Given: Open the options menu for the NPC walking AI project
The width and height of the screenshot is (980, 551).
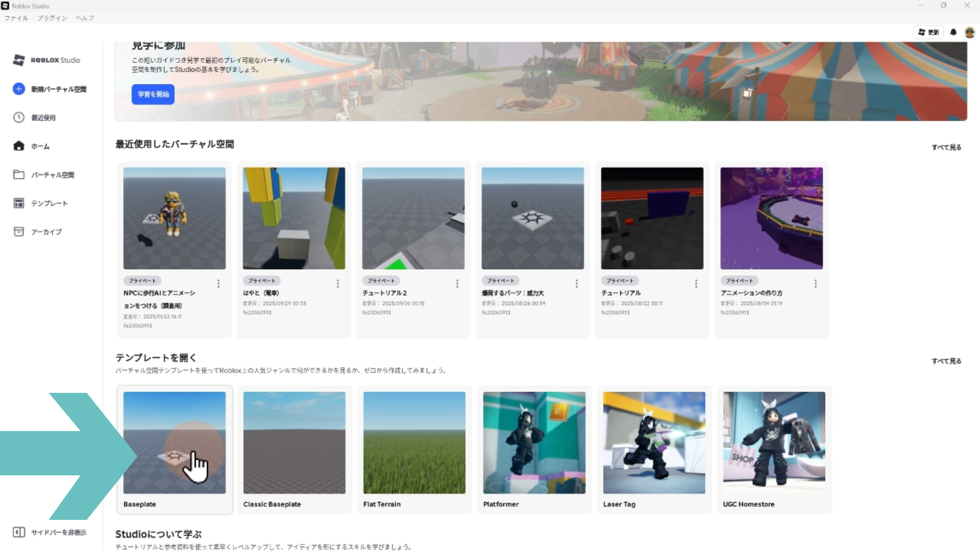Looking at the screenshot, I should pyautogui.click(x=218, y=284).
